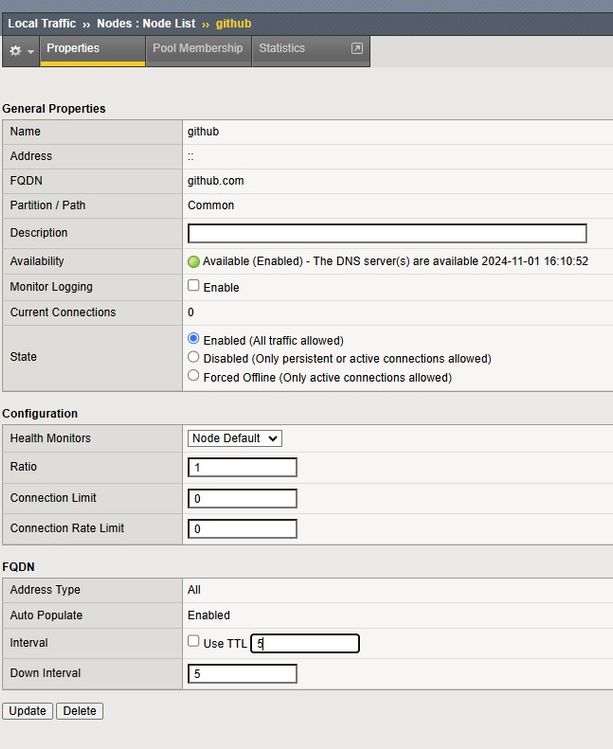Screen dimensions: 613x749
Task: Open the Statistics tab
Action: point(282,48)
